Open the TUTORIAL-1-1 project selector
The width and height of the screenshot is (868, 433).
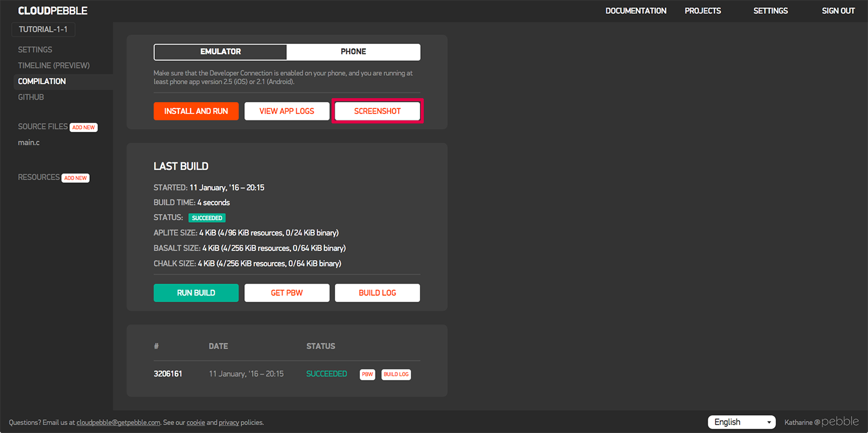pyautogui.click(x=43, y=30)
